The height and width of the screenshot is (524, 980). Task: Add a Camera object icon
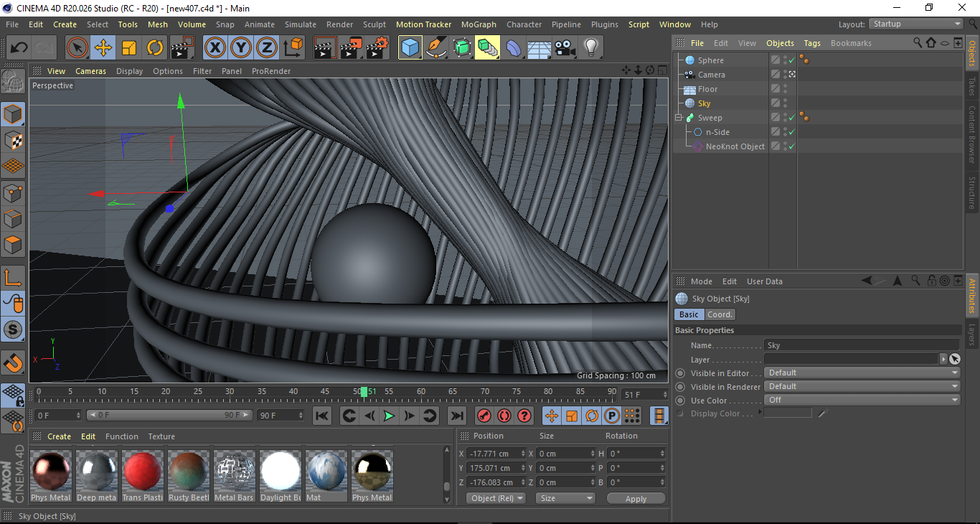coord(565,48)
